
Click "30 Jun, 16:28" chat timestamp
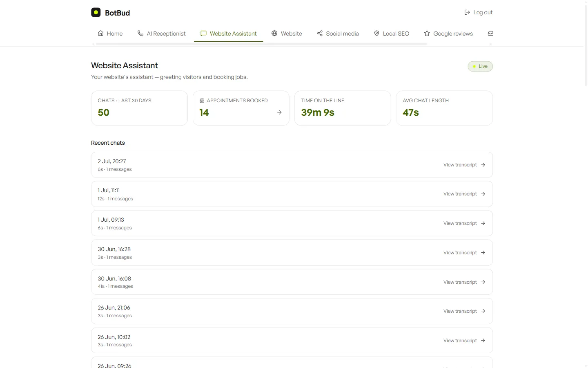click(x=114, y=249)
